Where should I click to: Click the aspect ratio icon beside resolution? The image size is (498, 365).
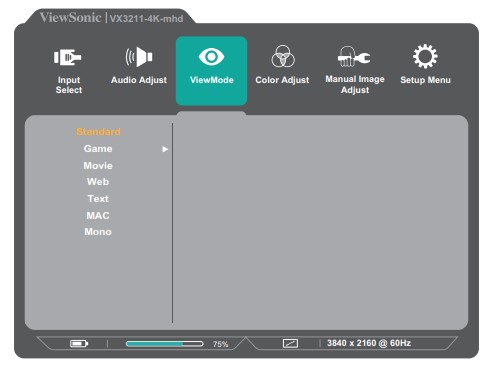click(290, 343)
